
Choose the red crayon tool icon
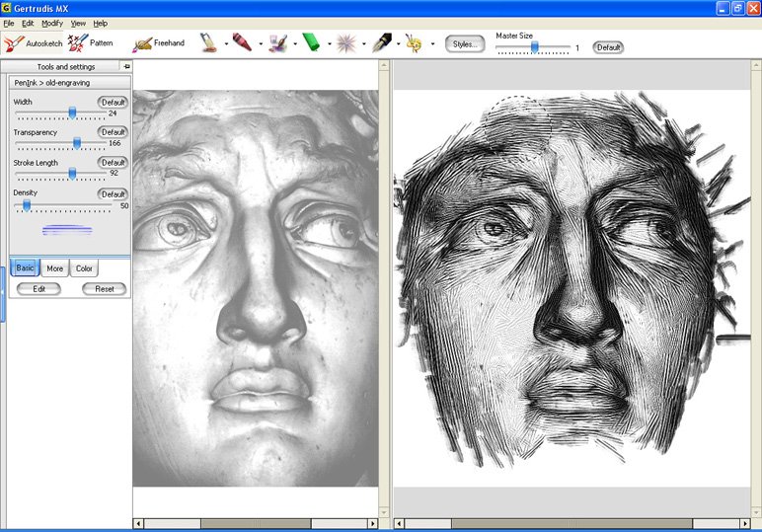click(242, 43)
